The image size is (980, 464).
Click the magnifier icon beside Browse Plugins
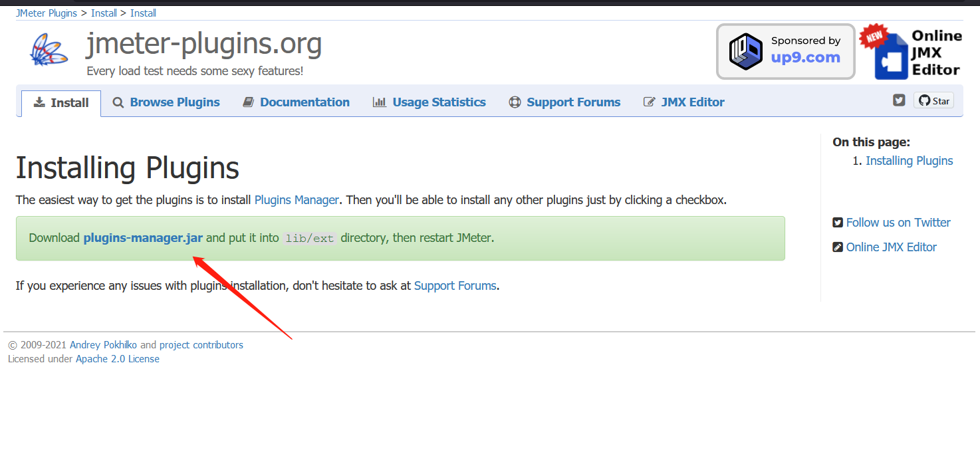[118, 102]
